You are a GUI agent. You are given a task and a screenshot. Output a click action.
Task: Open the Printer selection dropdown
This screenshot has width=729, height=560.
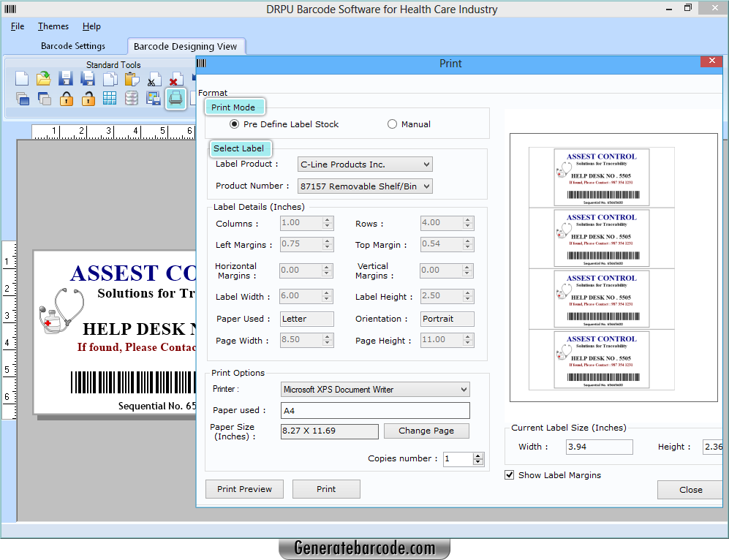tap(463, 389)
